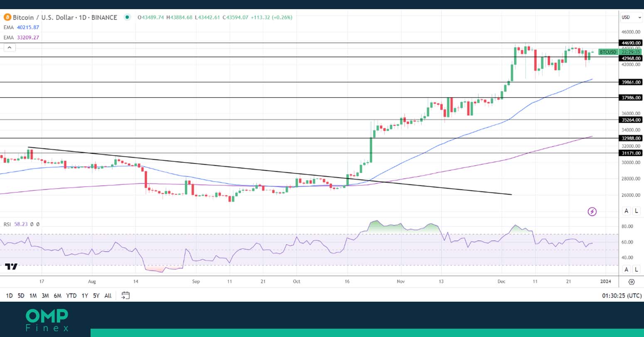Select the 3M time range

coord(45,296)
